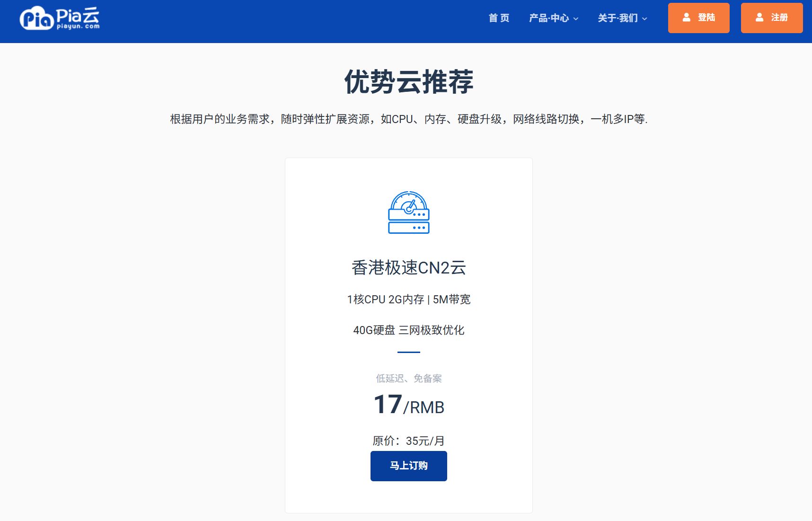Expand the chevron beside 产品·中心
The height and width of the screenshot is (521, 812).
[x=576, y=19]
